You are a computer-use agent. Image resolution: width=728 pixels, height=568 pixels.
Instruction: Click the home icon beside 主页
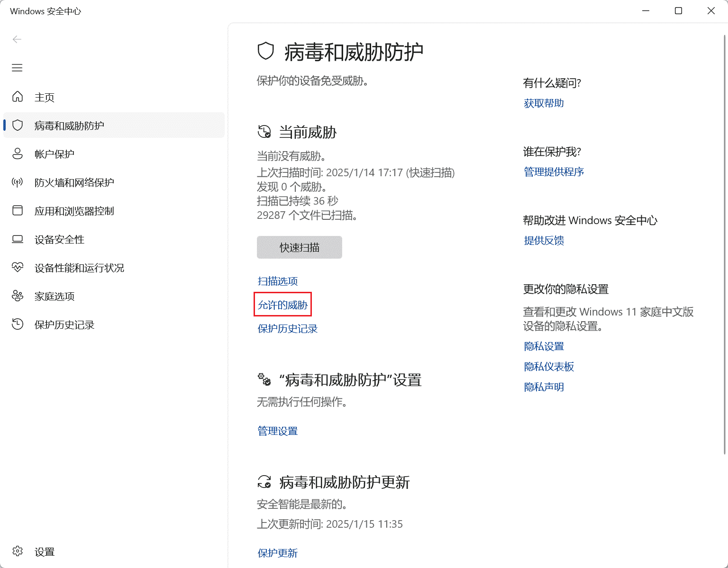point(18,97)
